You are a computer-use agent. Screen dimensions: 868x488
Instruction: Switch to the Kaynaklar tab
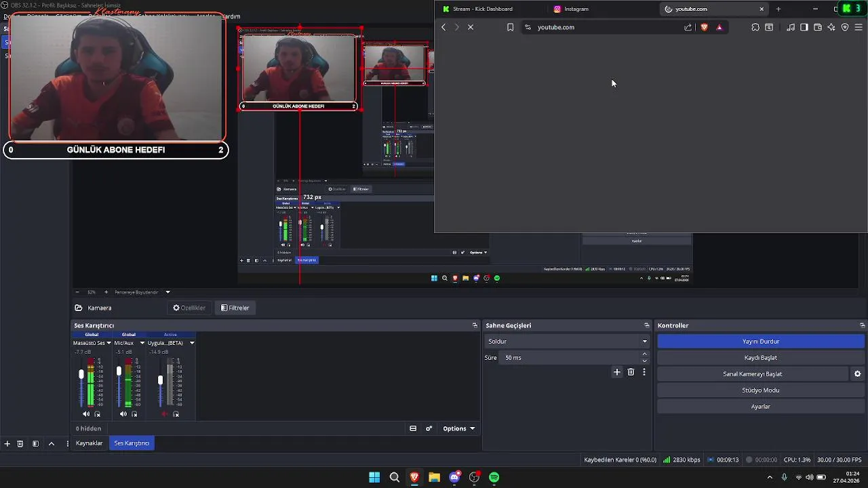click(90, 443)
